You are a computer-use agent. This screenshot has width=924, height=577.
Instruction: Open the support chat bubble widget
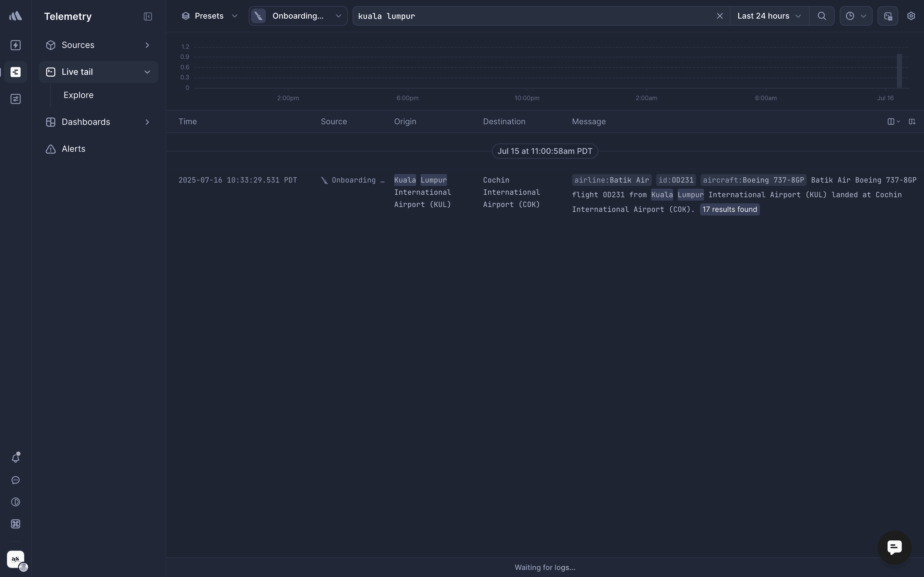pyautogui.click(x=894, y=547)
